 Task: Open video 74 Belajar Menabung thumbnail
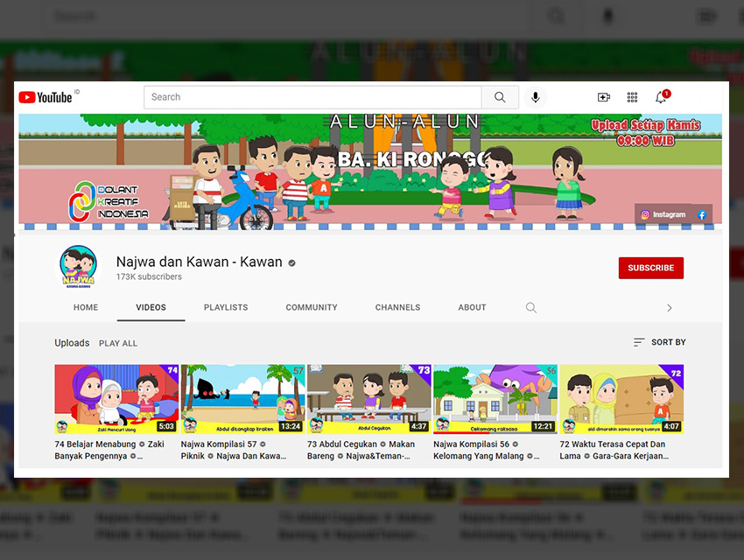pos(116,399)
